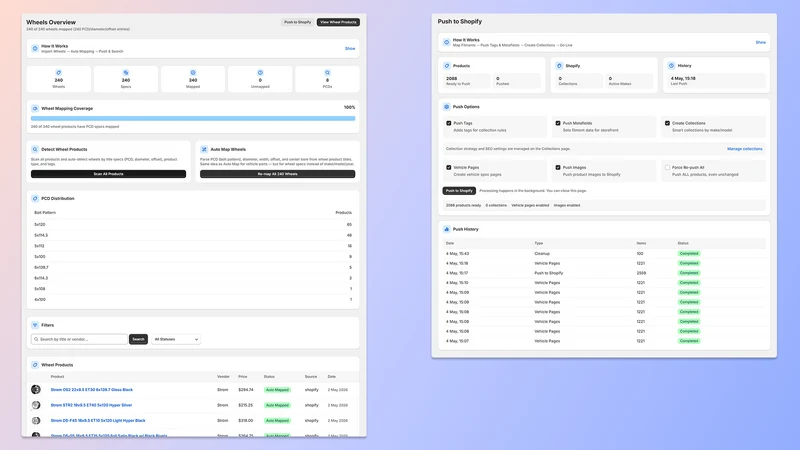Click the Wheel Products section icon

pos(35,365)
